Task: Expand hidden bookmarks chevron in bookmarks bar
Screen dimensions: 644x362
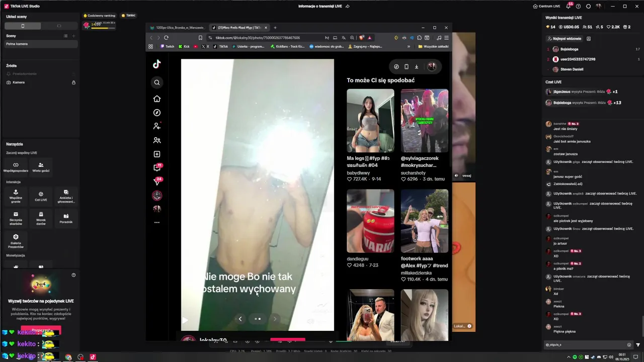Action: pos(409,46)
